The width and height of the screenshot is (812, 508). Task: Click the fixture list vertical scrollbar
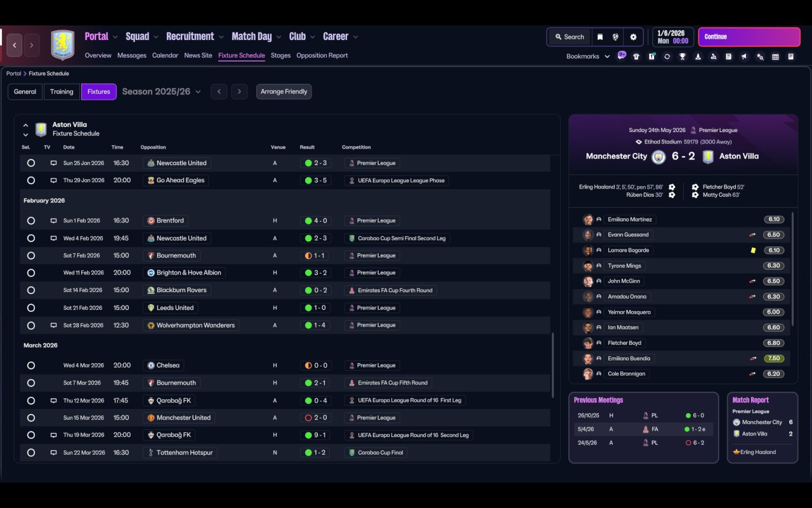pos(553,398)
